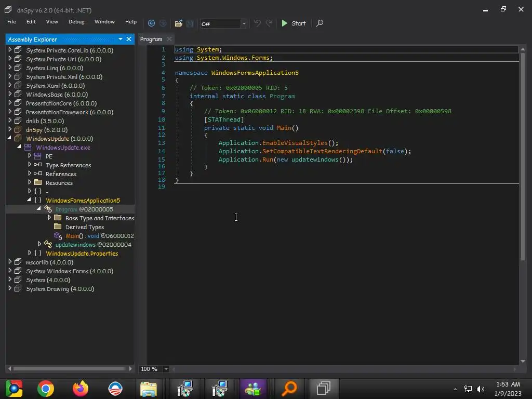532x399 pixels.
Task: Click the navigate forward arrow icon
Action: 163,23
